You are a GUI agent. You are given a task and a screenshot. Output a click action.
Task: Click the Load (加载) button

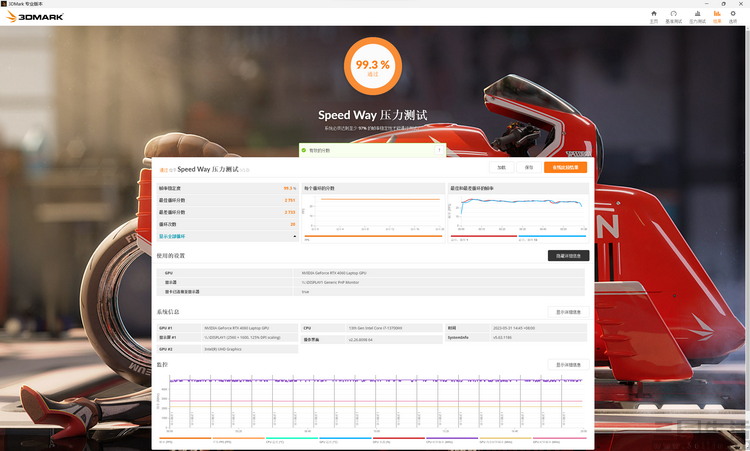501,167
